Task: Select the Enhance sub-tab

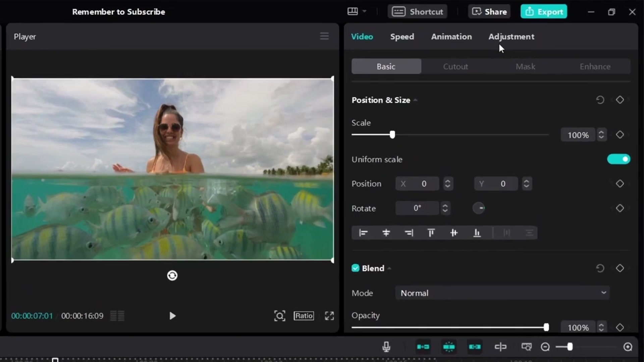Action: (x=595, y=66)
